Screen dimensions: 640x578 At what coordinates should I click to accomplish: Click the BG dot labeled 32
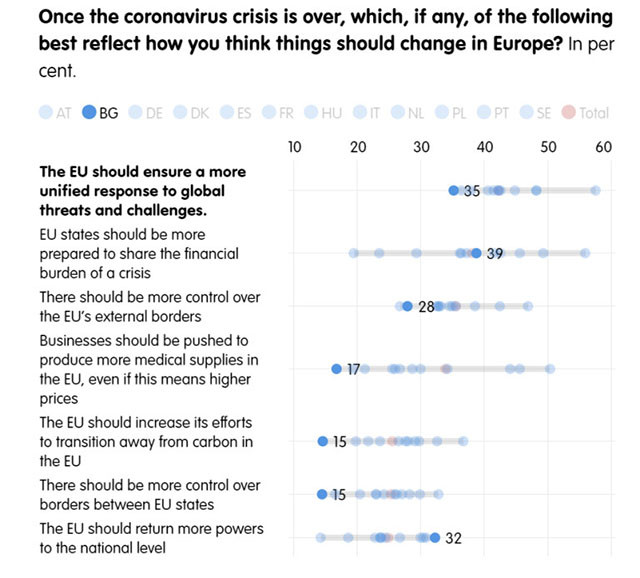click(435, 538)
